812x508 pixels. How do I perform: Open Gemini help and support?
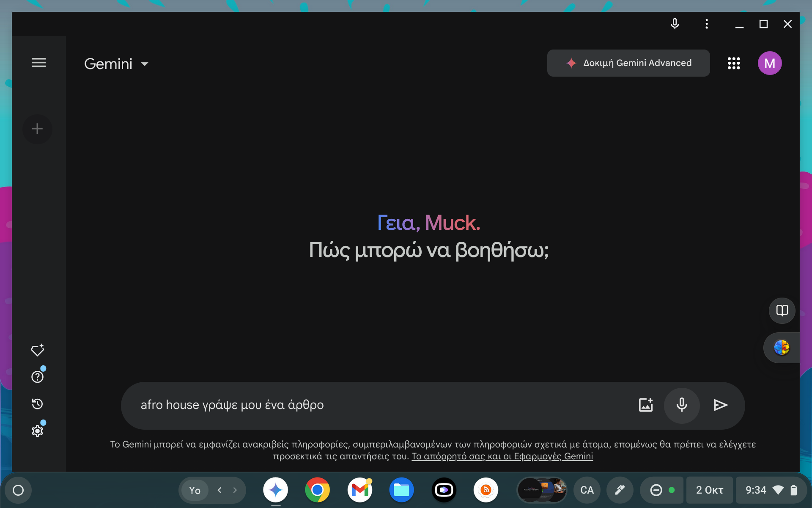pyautogui.click(x=37, y=377)
